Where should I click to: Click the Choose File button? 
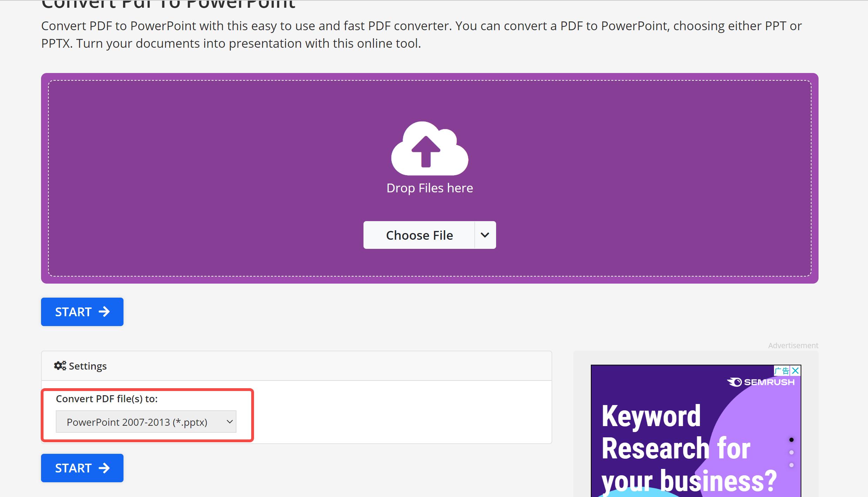click(420, 235)
